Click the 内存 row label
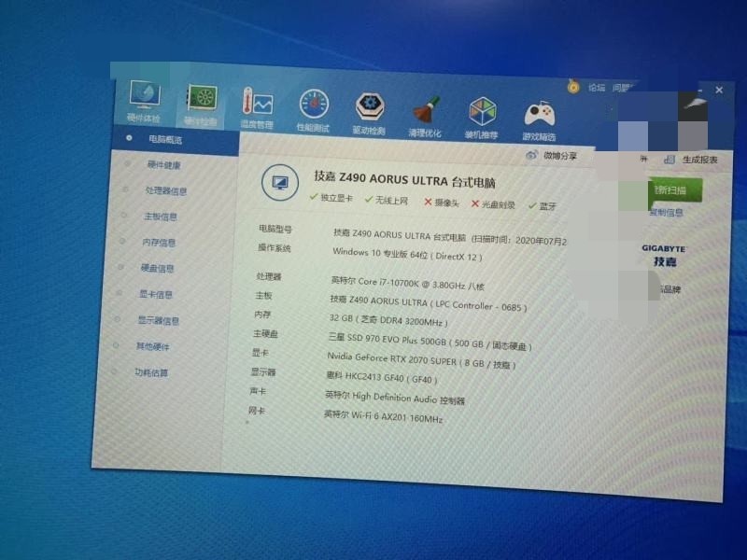 (x=262, y=315)
